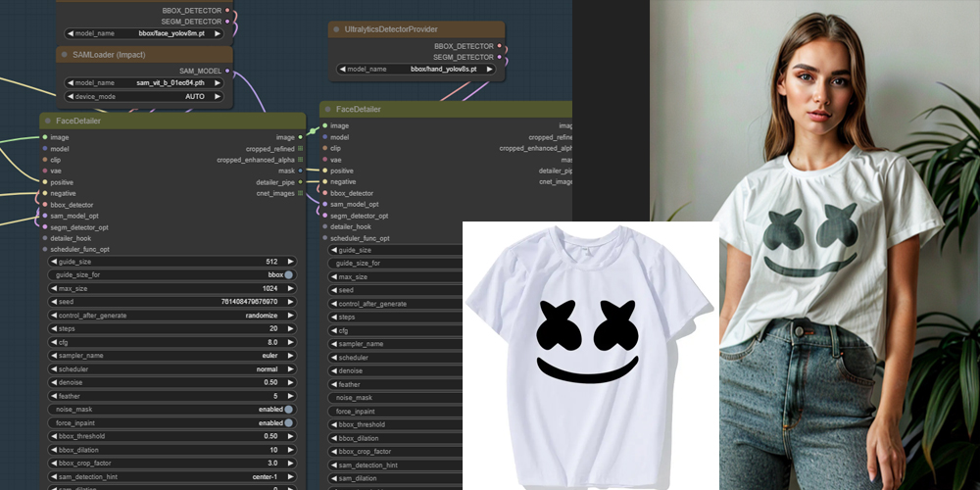The image size is (980, 490).
Task: Click left arrow of sampler_name on T-shirt-covered FaceDetailer
Action: click(334, 344)
